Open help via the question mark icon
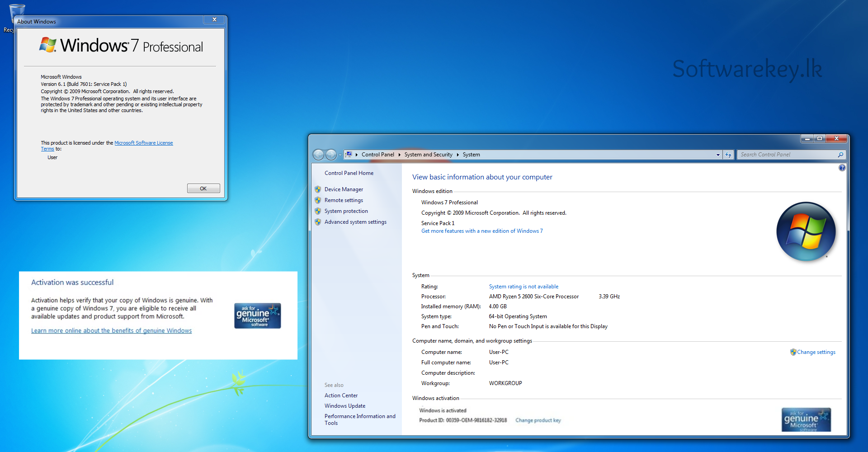This screenshot has height=452, width=868. 842,168
